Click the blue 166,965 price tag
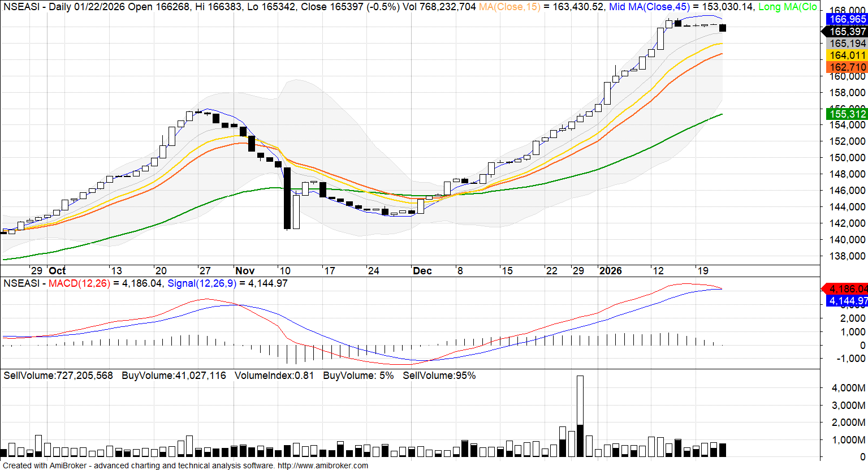This screenshot has height=470, width=868. tap(847, 19)
